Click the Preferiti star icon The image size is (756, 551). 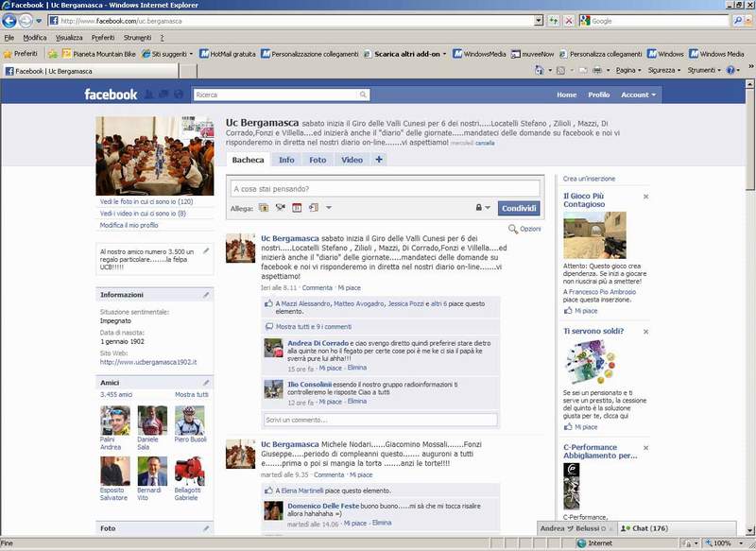coord(8,54)
